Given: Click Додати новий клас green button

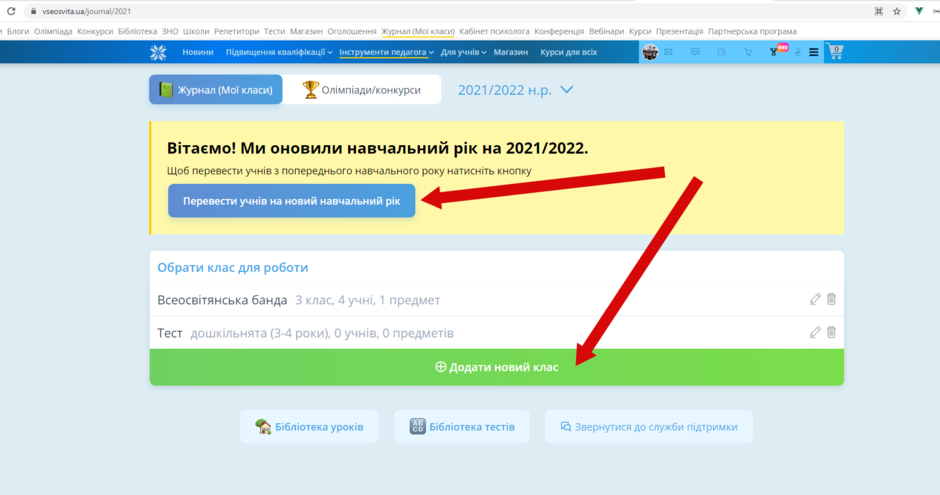Looking at the screenshot, I should (x=496, y=367).
